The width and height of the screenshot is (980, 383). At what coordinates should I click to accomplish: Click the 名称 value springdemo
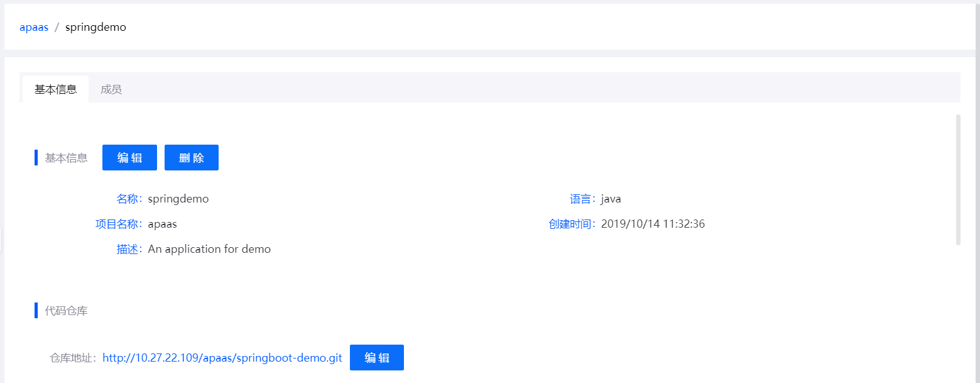point(178,199)
